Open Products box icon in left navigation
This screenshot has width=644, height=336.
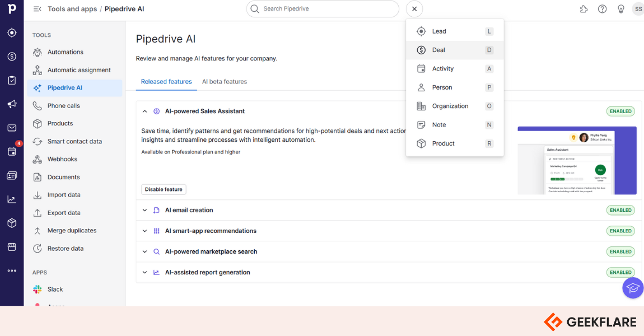(x=12, y=223)
